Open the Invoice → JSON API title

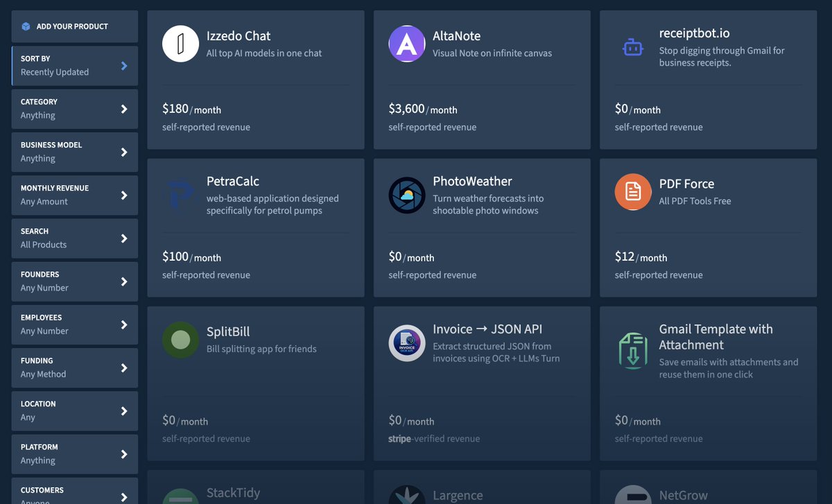point(487,329)
